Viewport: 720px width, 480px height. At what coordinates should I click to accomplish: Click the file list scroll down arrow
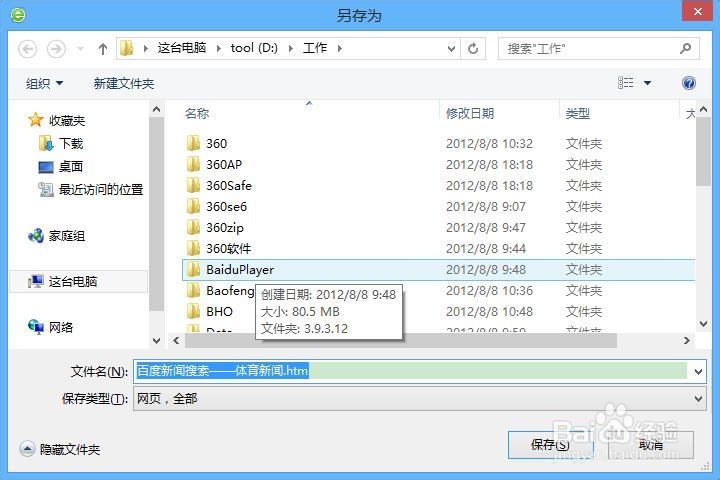703,323
